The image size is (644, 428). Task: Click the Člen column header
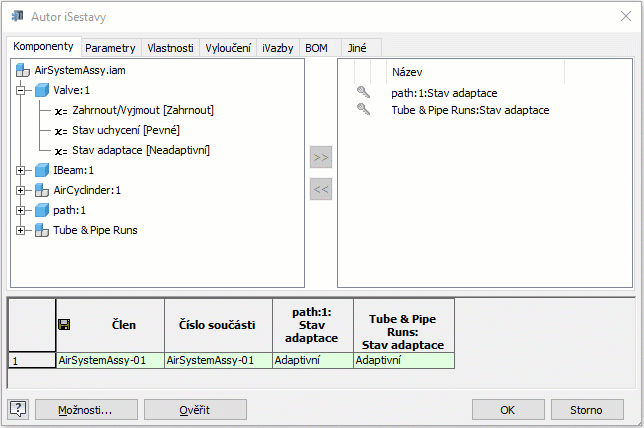point(110,325)
